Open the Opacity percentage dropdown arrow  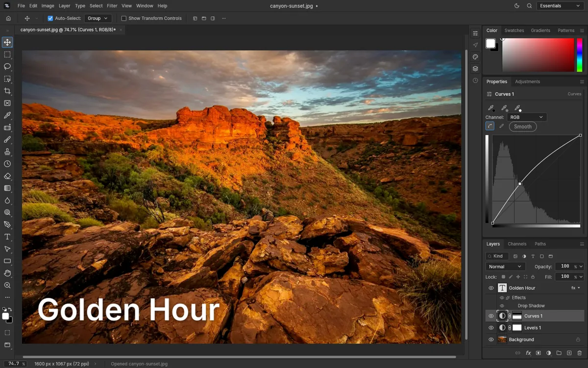pyautogui.click(x=581, y=266)
